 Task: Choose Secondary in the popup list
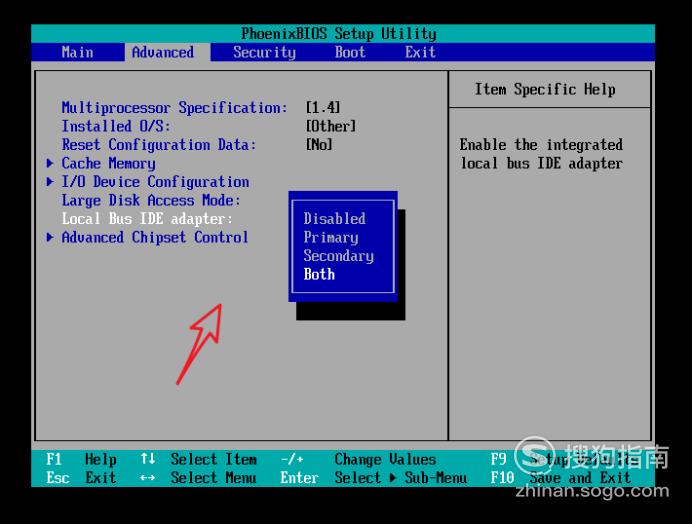click(338, 256)
